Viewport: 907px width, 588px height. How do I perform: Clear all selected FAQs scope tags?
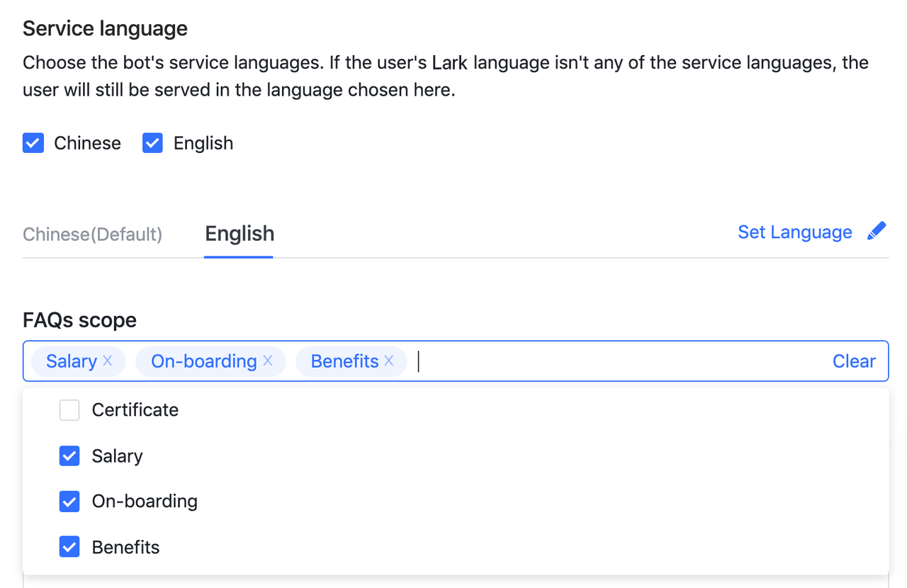854,361
